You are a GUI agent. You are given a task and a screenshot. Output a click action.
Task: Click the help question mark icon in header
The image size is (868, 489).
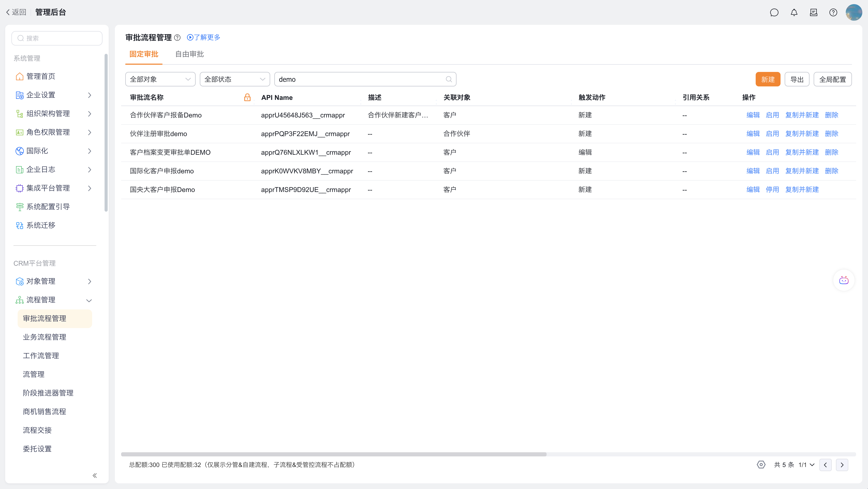point(833,12)
